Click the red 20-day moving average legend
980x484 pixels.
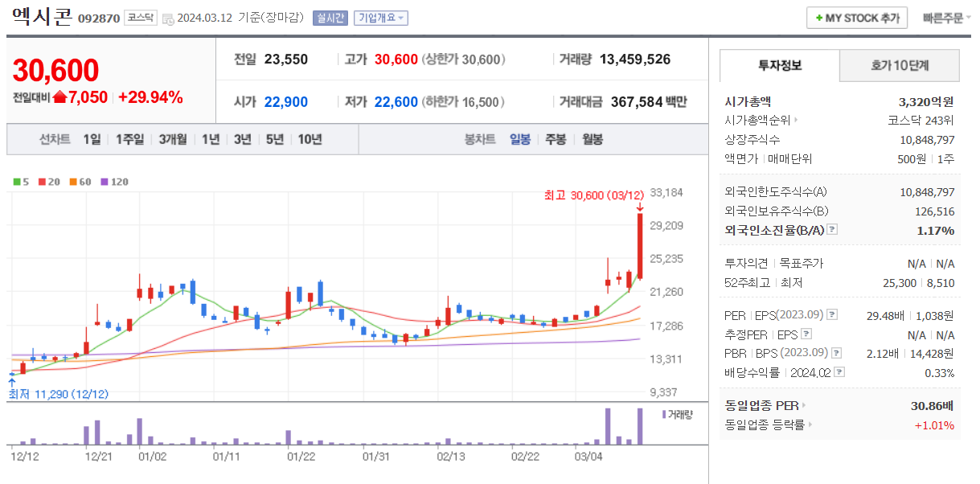tap(48, 182)
